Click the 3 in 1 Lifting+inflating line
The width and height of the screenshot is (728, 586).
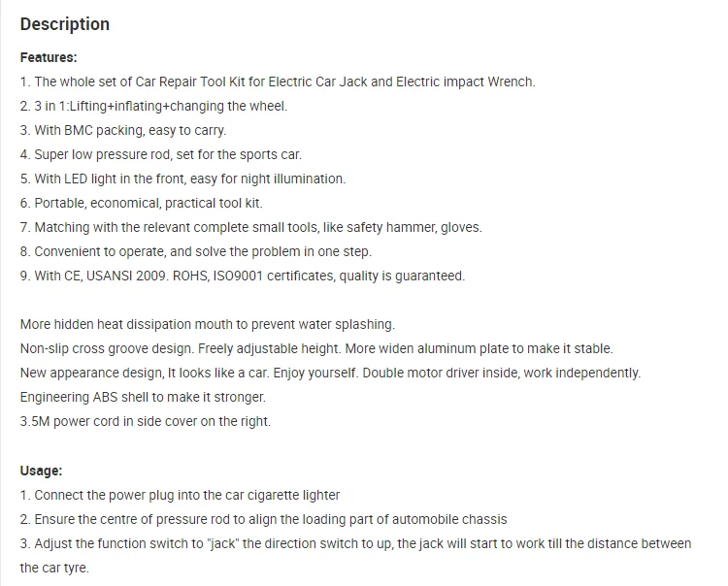click(x=153, y=107)
